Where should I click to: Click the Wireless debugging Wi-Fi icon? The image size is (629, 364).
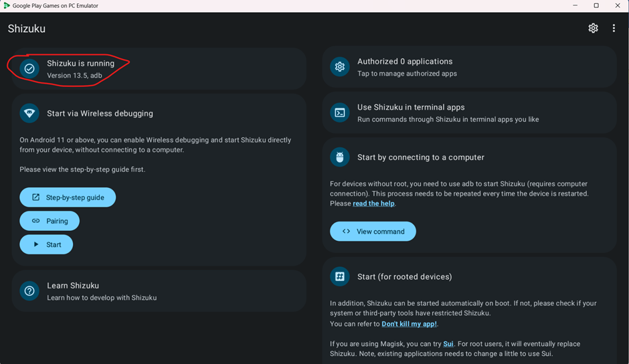29,113
